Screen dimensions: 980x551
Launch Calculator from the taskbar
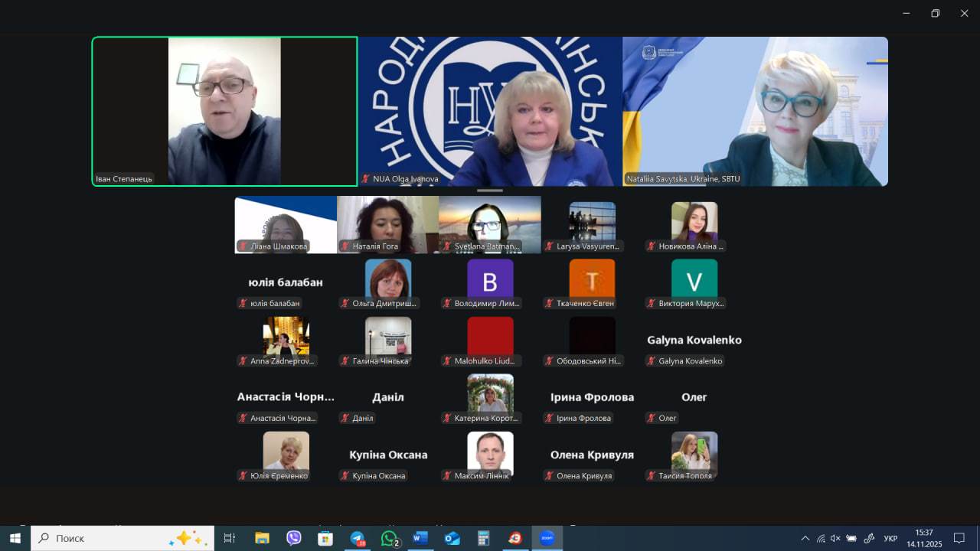point(483,538)
